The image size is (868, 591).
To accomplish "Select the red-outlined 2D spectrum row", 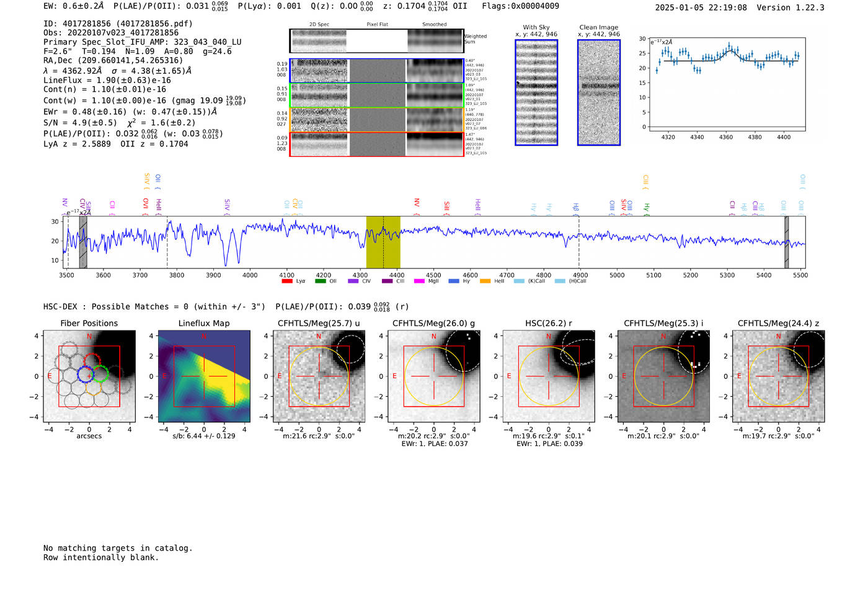I will pyautogui.click(x=376, y=144).
